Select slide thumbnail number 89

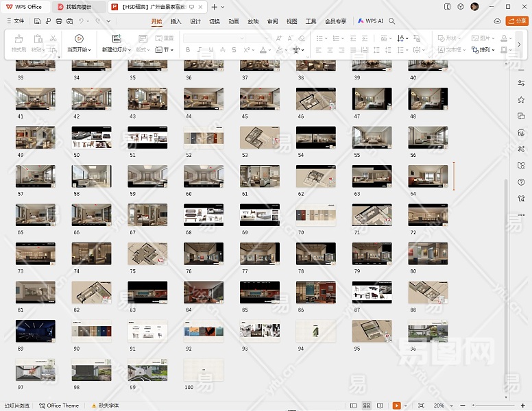click(x=36, y=331)
